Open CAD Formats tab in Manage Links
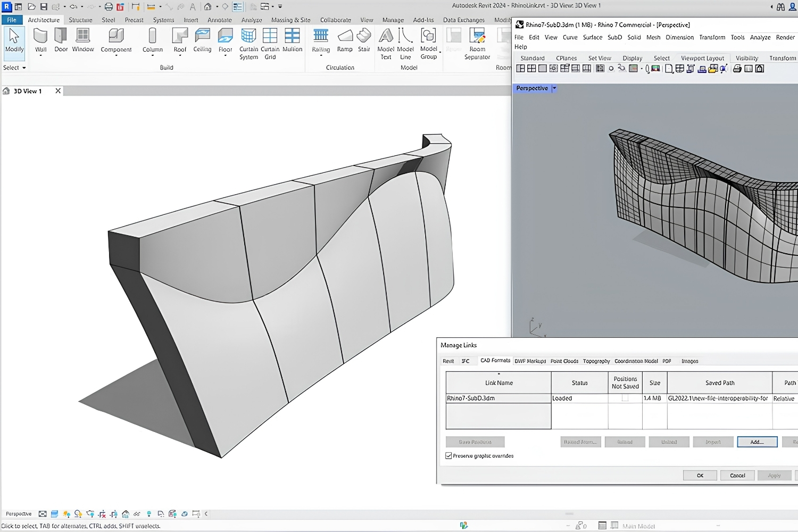 tap(495, 360)
